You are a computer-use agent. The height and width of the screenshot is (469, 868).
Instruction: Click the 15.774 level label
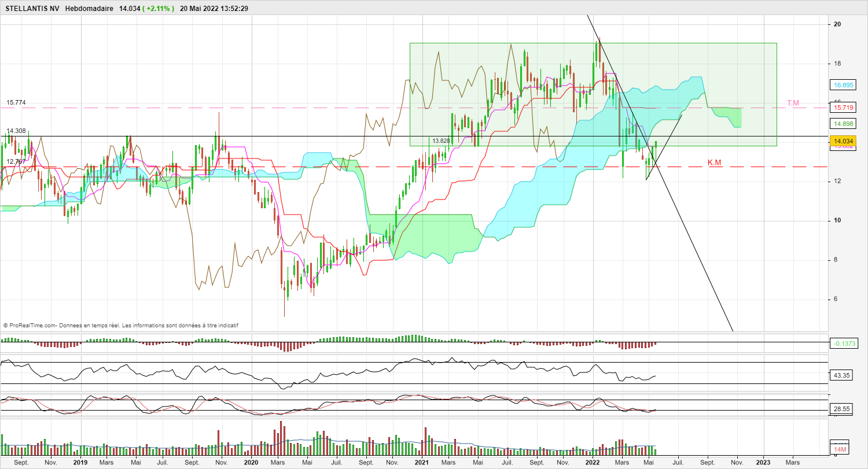point(16,102)
